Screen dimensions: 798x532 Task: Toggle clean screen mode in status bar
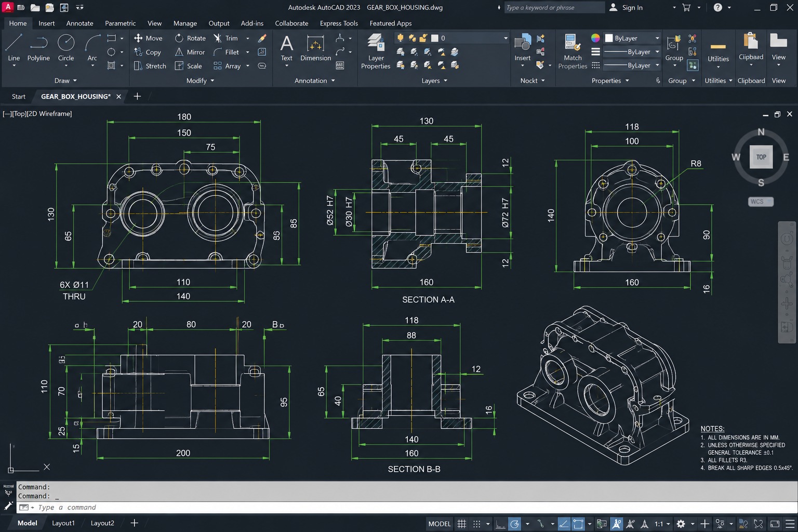(775, 524)
